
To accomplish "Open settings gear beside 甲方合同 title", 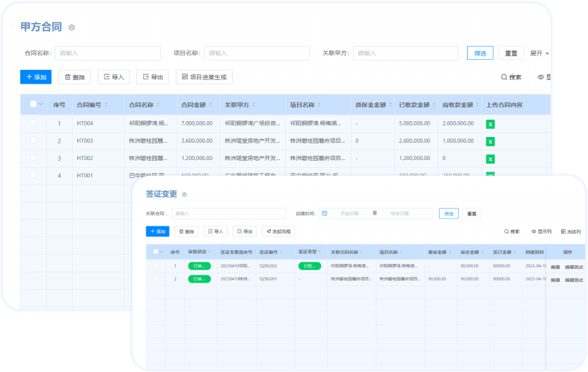I will [71, 27].
